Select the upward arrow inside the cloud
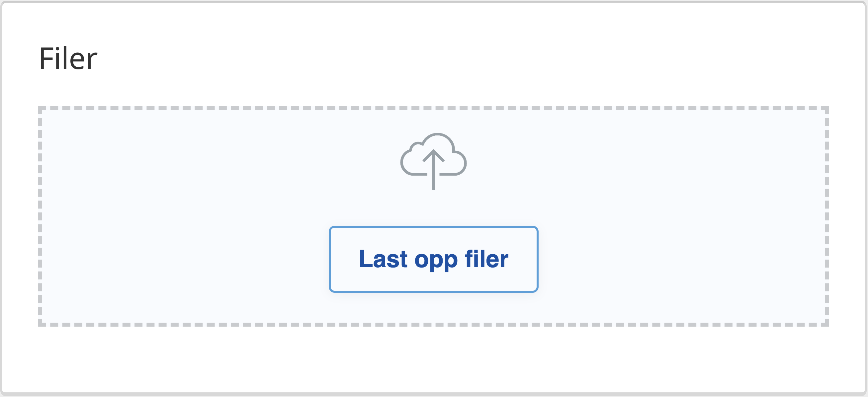Image resolution: width=868 pixels, height=397 pixels. (x=433, y=169)
